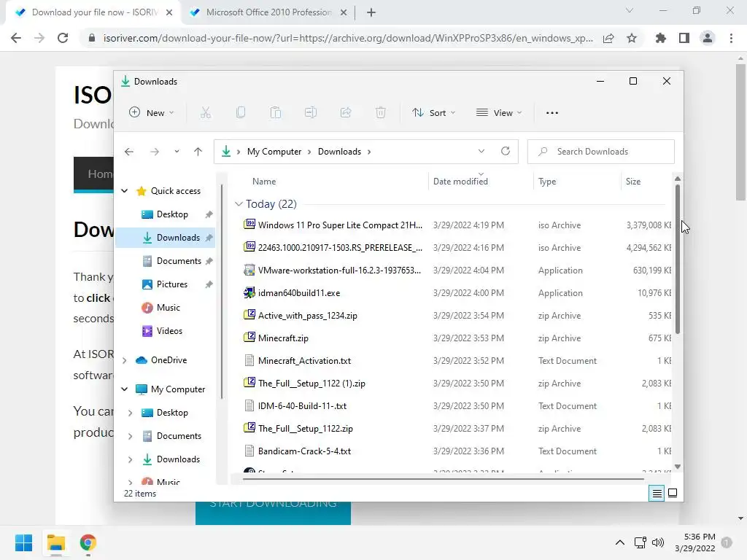This screenshot has width=747, height=560.
Task: Click the Cut scissors icon in Explorer toolbar
Action: click(205, 113)
